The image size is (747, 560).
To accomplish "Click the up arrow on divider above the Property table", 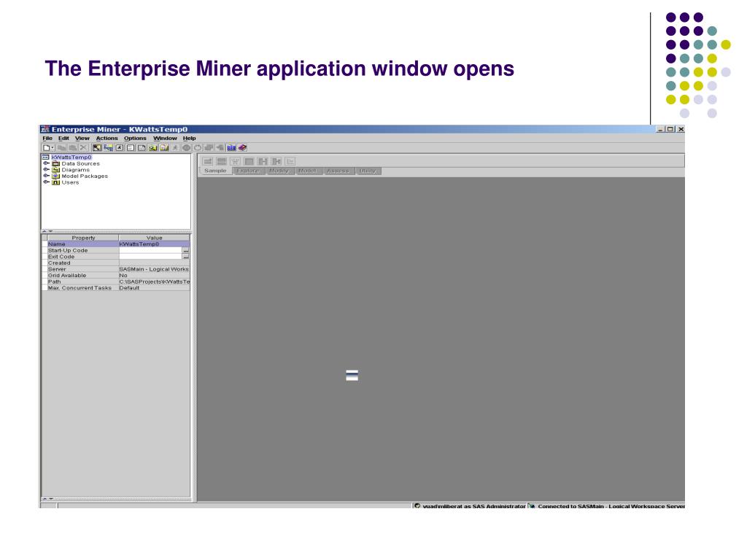I will coord(44,231).
